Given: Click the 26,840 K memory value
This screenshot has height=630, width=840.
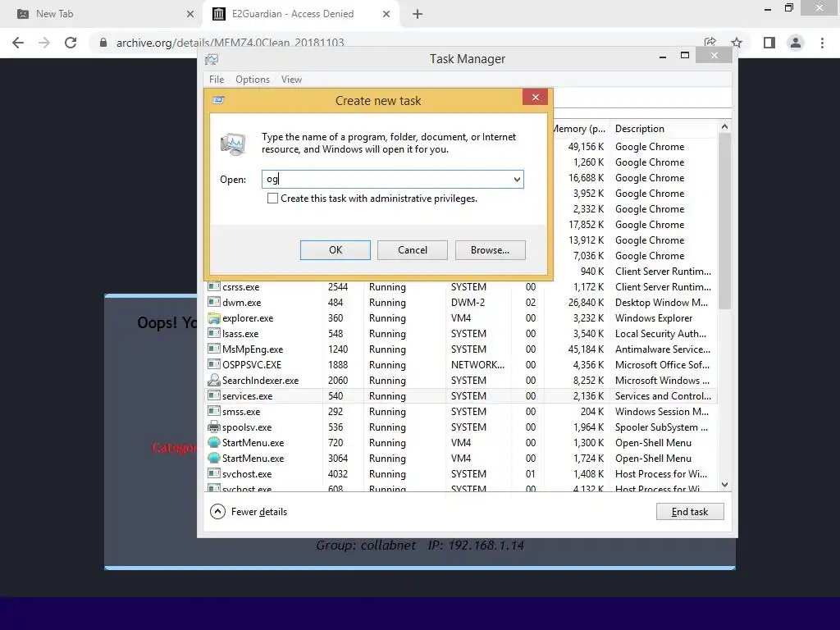Looking at the screenshot, I should 586,302.
